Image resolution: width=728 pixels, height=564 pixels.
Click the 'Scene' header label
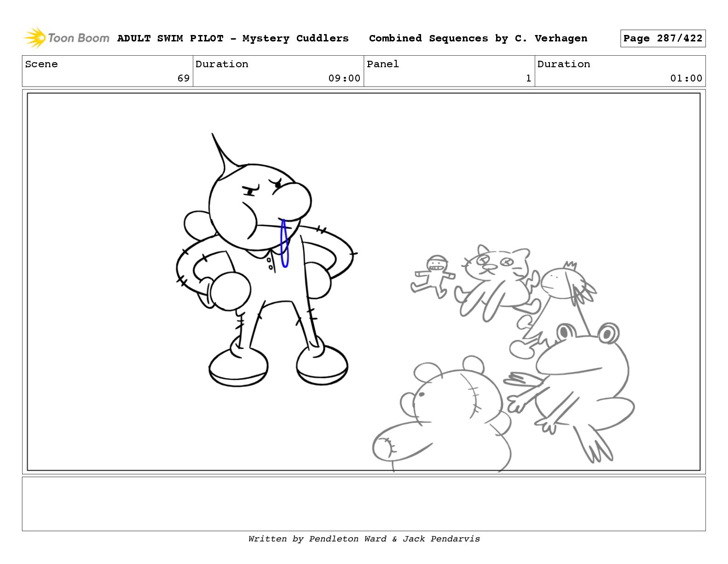(x=41, y=64)
